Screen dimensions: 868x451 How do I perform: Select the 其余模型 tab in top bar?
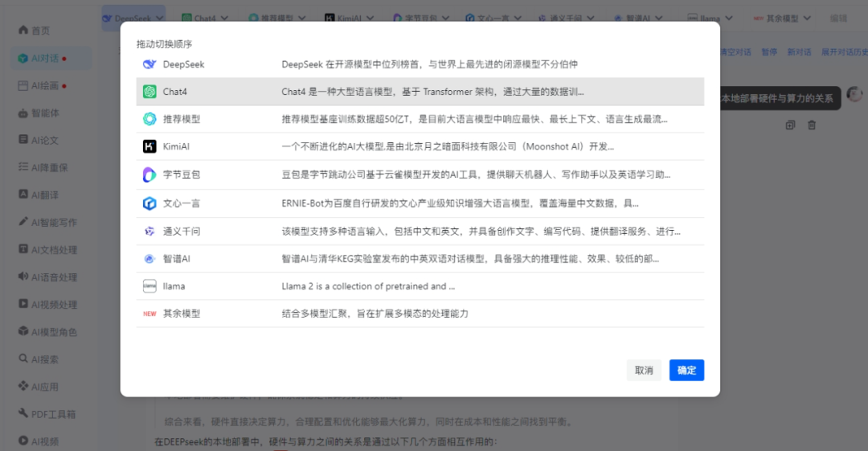click(x=782, y=18)
